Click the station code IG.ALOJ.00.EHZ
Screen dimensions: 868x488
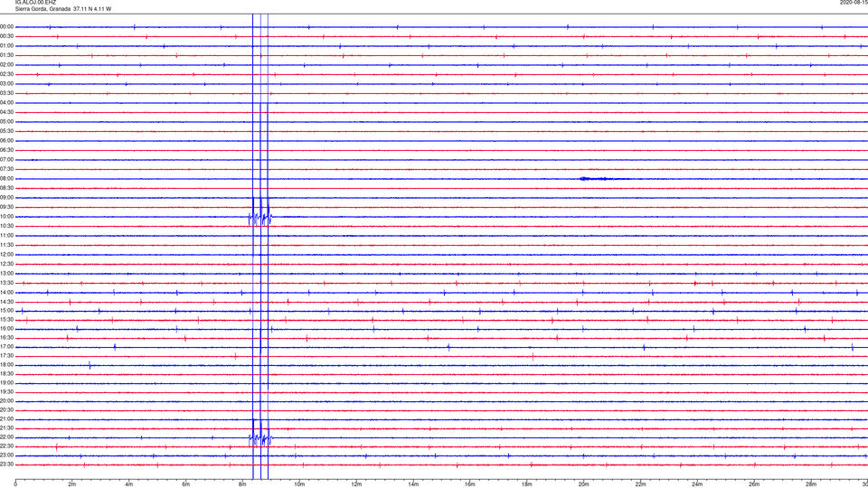(x=35, y=3)
